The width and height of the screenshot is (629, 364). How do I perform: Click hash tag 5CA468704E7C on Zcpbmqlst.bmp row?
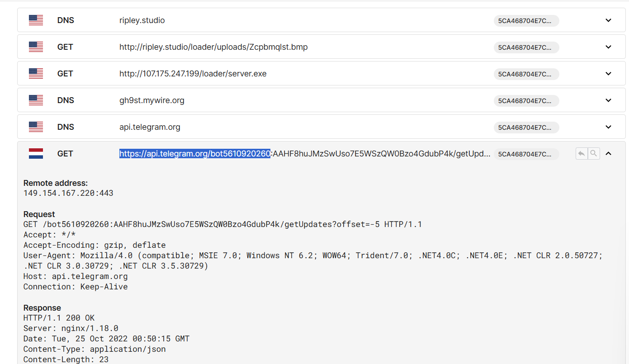(x=526, y=47)
